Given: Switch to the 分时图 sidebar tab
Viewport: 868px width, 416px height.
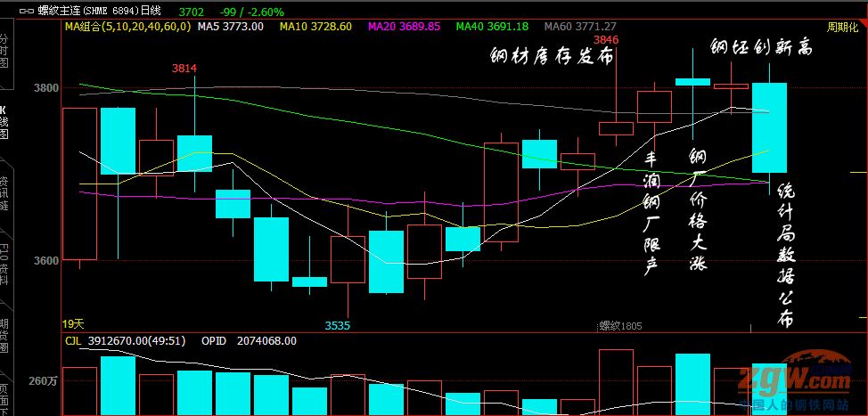Looking at the screenshot, I should click(x=4, y=51).
